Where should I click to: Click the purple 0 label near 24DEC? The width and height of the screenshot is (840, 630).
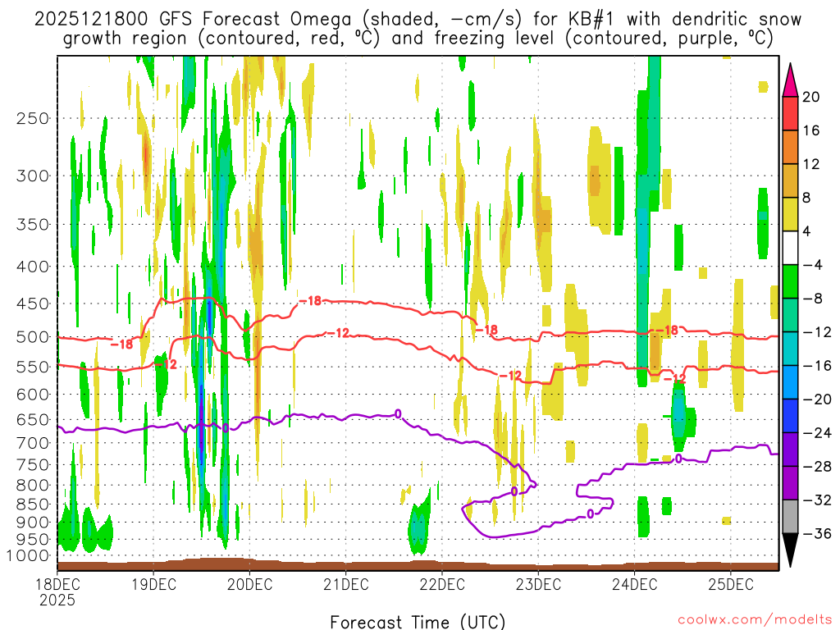point(678,459)
